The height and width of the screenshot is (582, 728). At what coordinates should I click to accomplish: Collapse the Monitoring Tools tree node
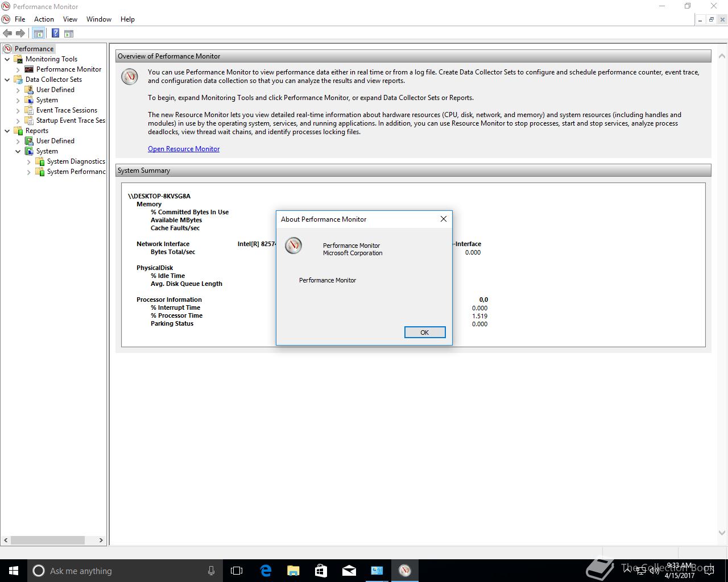7,59
